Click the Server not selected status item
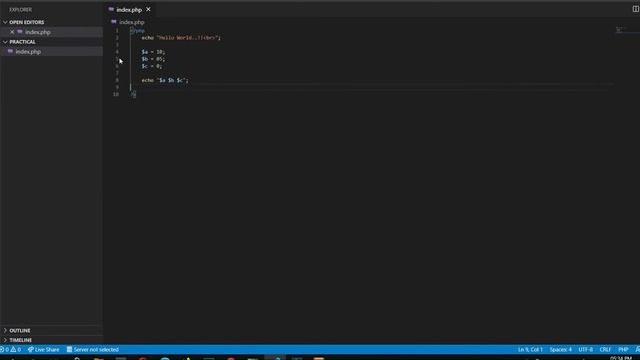Viewport: 640px width, 360px height. [93, 349]
